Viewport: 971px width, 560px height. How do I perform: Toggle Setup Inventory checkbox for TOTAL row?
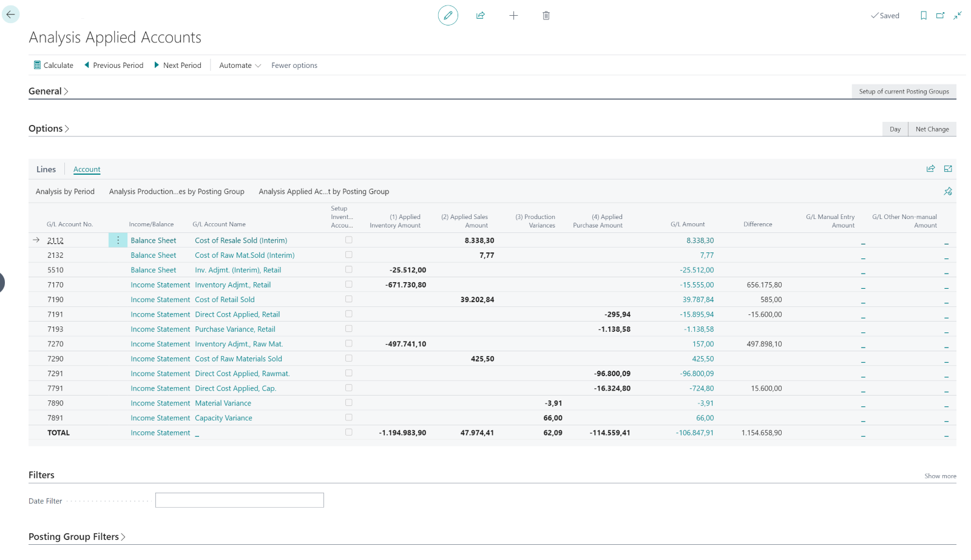349,432
